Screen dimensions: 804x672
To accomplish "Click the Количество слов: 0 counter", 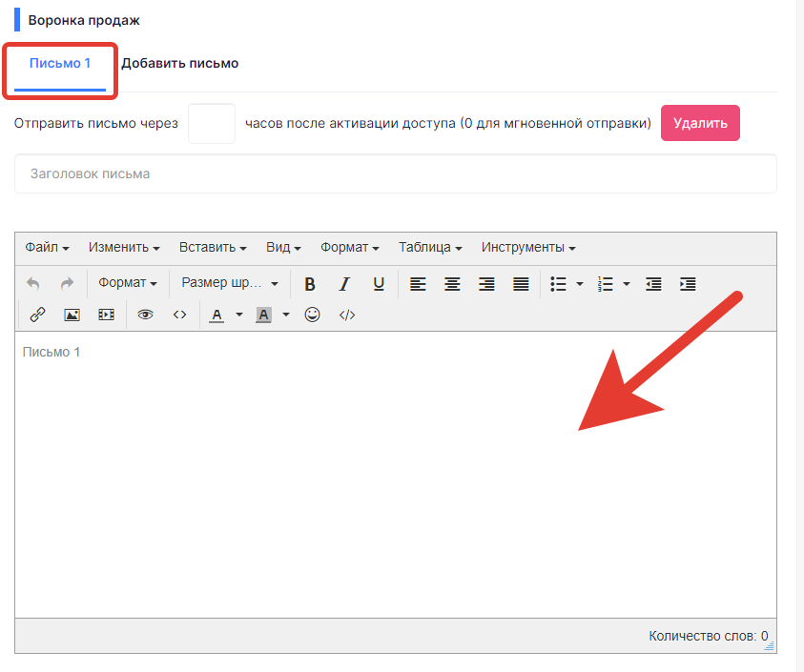I will click(x=708, y=636).
